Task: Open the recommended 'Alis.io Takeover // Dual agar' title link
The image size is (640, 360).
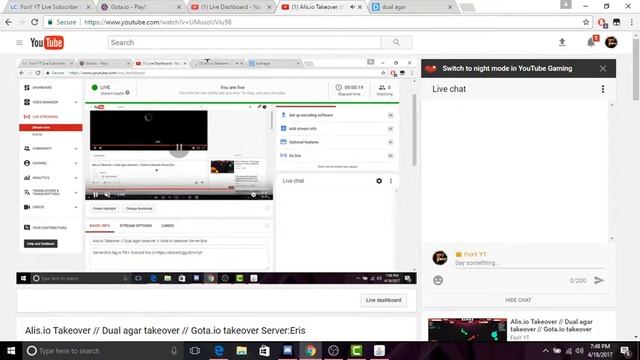Action: [551, 325]
